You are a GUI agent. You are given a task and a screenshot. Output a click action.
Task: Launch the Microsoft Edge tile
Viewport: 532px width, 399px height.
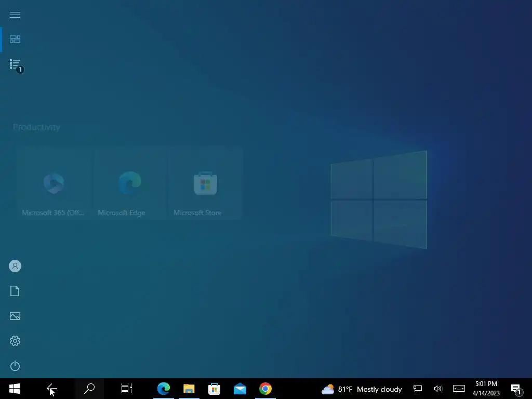coord(130,183)
